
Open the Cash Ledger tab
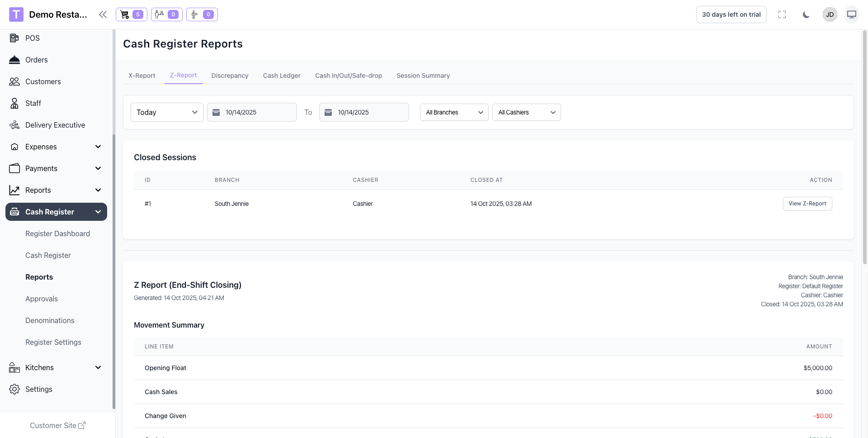coord(282,76)
